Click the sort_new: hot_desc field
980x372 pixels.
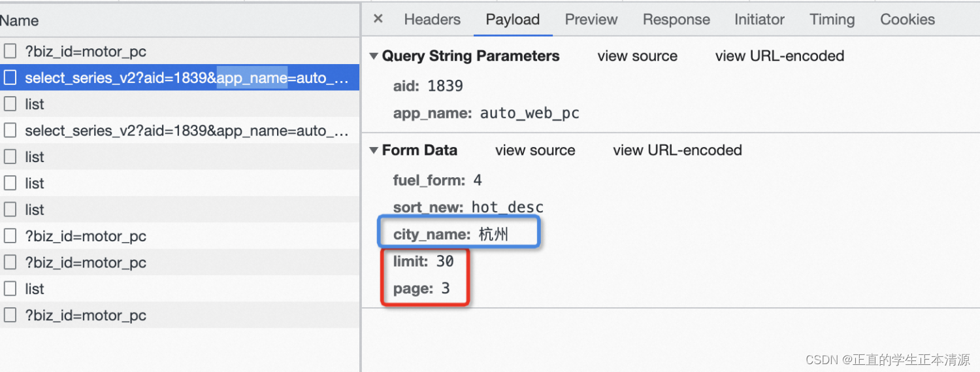pos(468,207)
